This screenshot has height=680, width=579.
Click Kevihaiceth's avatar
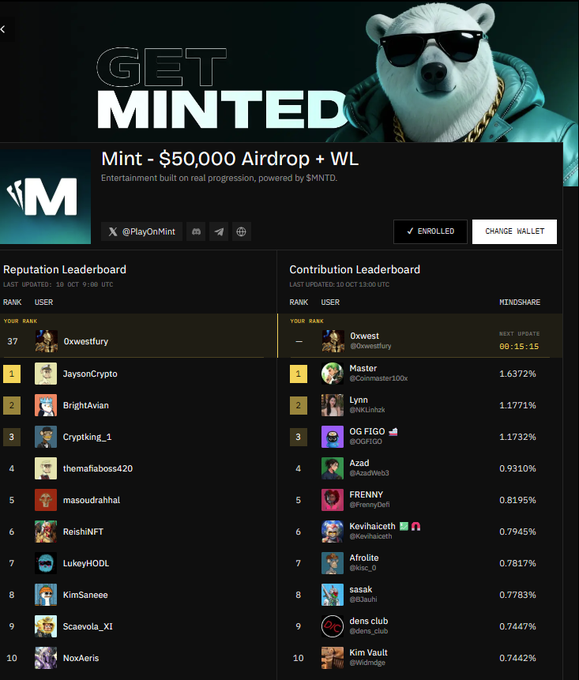tap(332, 532)
